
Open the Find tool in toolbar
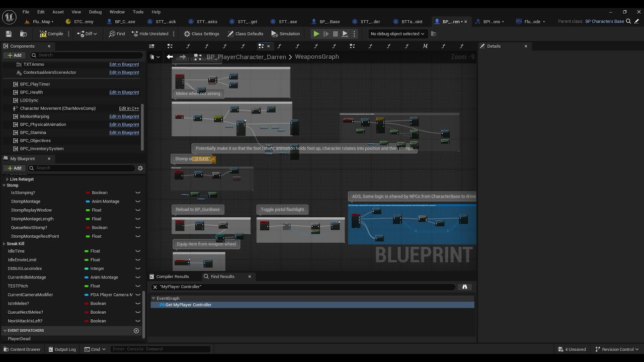pos(117,34)
